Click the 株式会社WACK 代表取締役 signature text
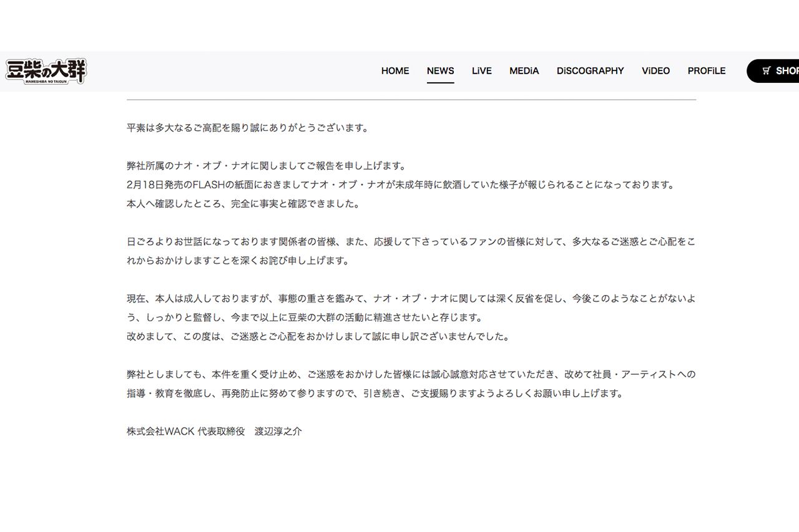Image resolution: width=799 pixels, height=532 pixels. 186,432
